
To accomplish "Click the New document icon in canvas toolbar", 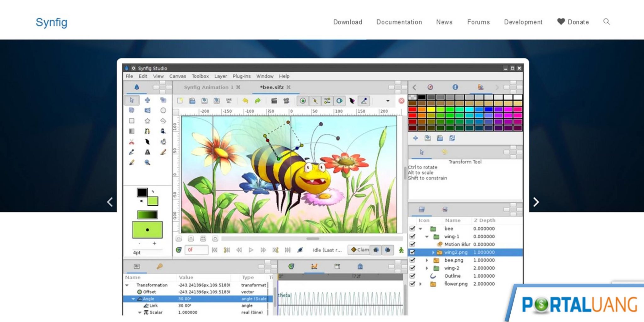I will [x=180, y=101].
